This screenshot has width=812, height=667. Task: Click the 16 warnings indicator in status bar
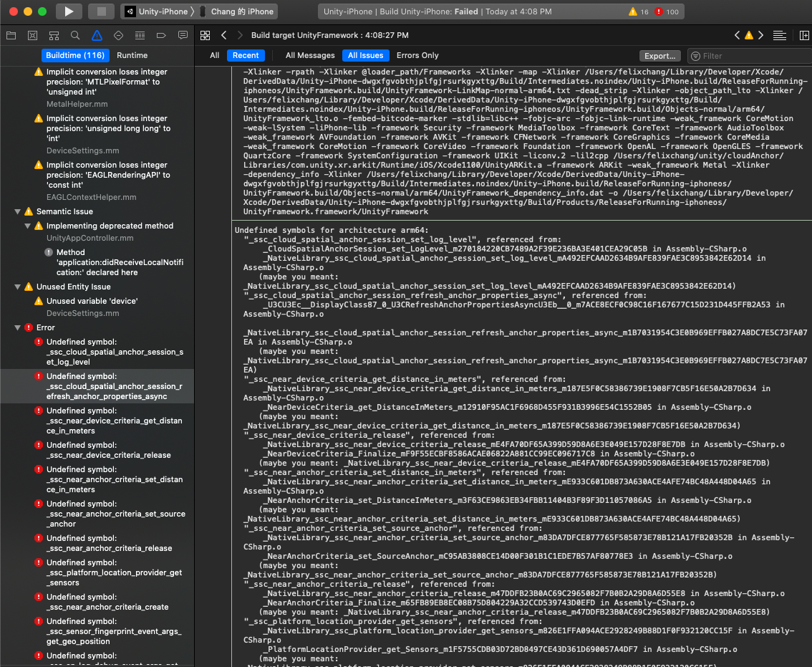click(638, 11)
